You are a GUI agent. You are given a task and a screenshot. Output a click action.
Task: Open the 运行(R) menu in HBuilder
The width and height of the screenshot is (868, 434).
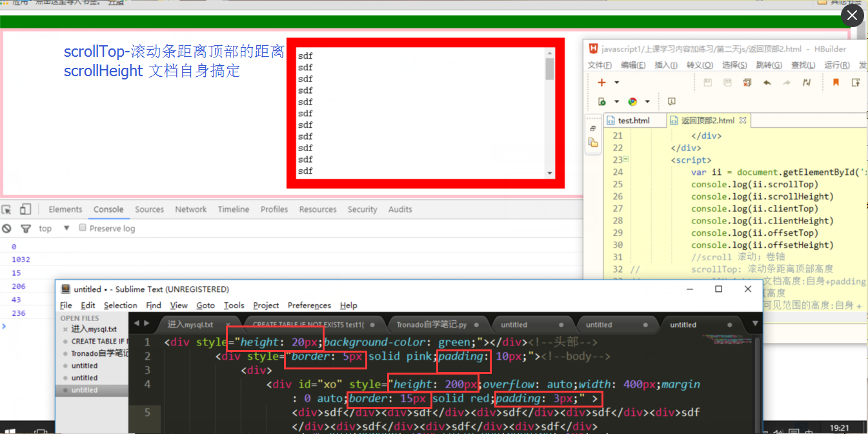[837, 65]
